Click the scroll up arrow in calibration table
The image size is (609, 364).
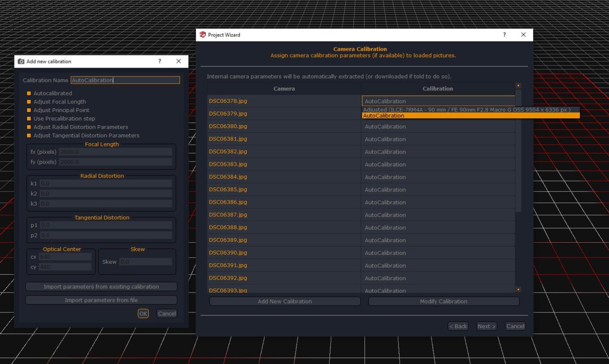(518, 85)
